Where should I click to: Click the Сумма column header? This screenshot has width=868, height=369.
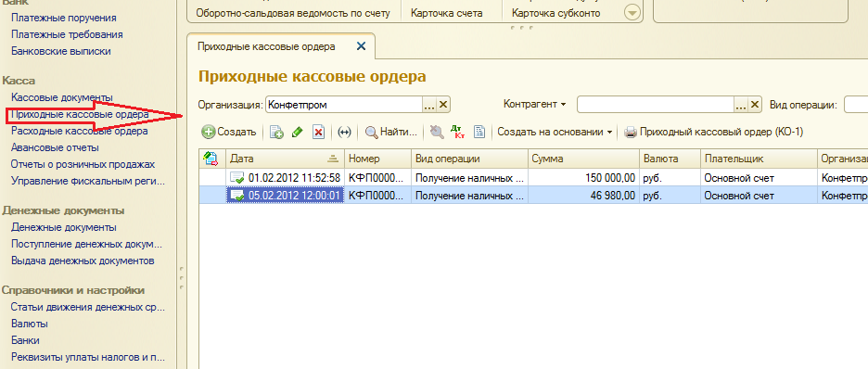(583, 159)
